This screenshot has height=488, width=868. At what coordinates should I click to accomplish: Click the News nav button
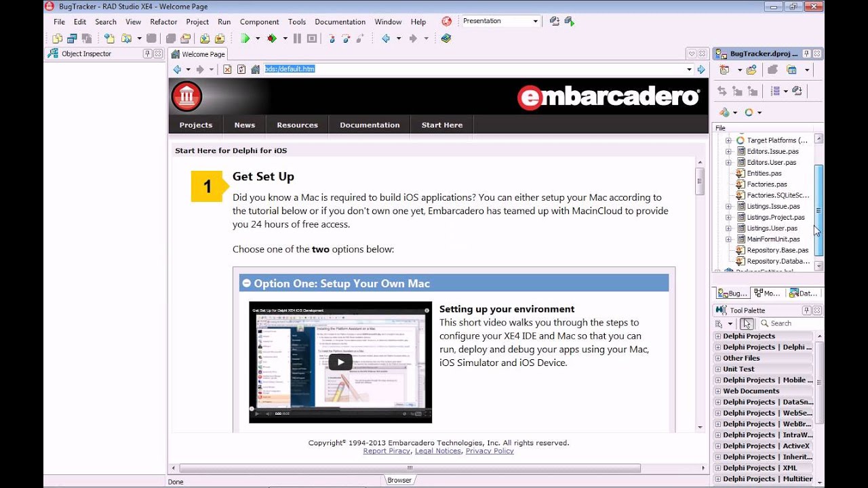[x=245, y=125]
